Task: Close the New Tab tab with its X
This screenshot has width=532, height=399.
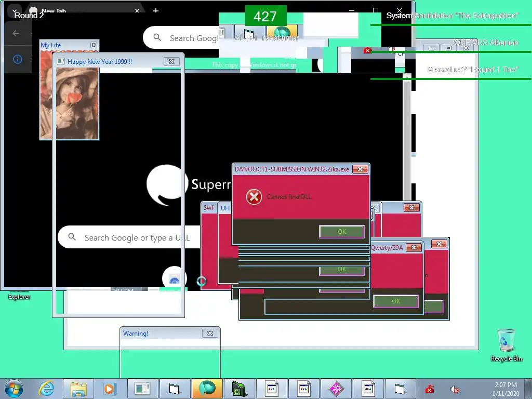Action: tap(137, 11)
